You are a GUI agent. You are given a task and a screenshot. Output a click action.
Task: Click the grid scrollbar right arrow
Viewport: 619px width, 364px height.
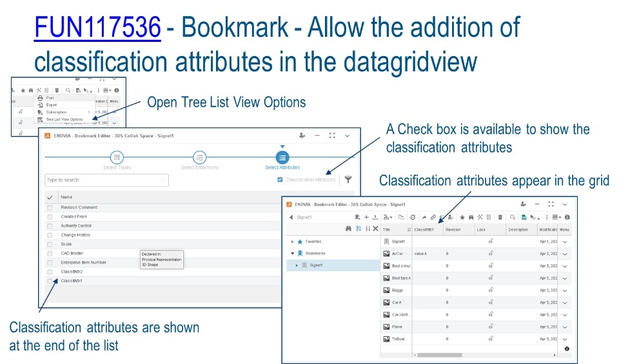coord(555,355)
